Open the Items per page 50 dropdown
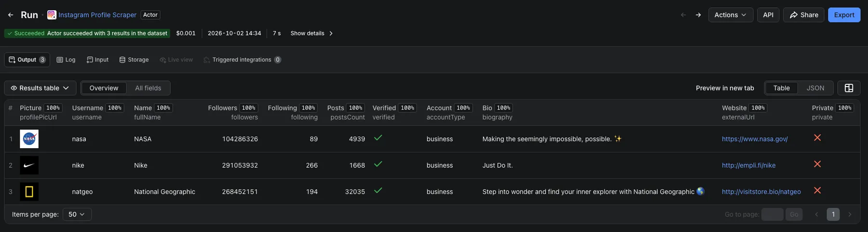This screenshot has height=232, width=868. coord(77,214)
